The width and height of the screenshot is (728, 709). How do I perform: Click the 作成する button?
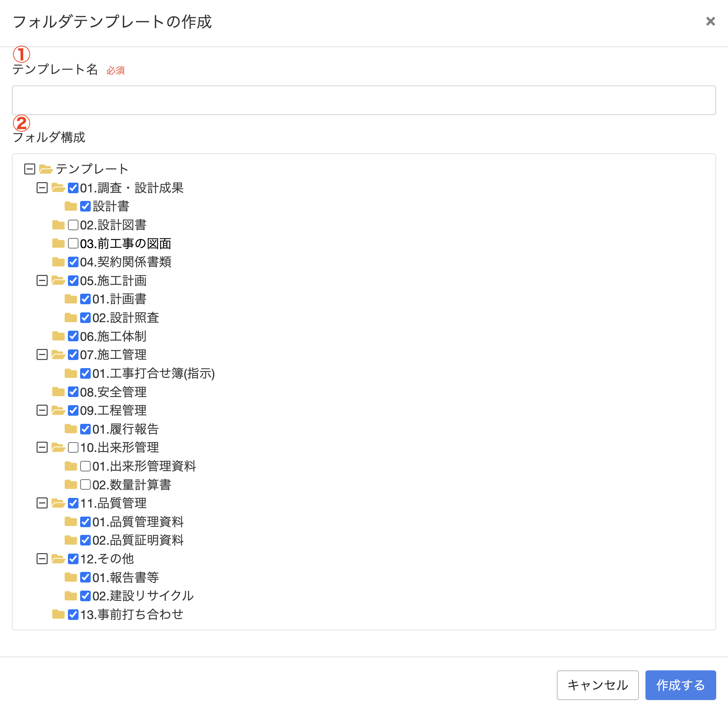click(680, 685)
